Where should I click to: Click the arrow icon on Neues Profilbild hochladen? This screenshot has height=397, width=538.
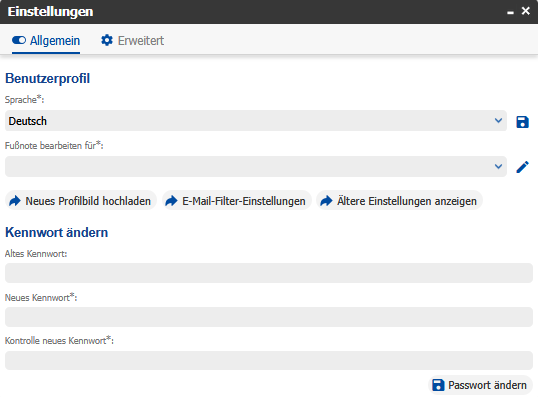pos(15,201)
